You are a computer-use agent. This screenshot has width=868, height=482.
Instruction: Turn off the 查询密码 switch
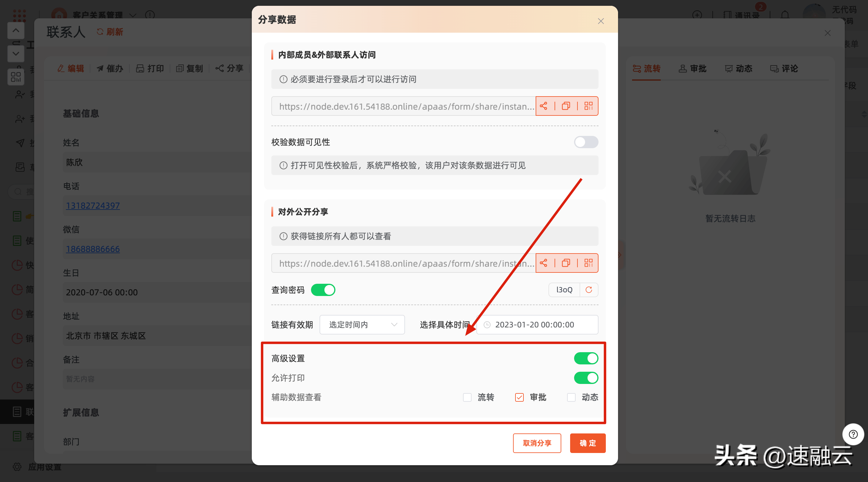point(323,290)
